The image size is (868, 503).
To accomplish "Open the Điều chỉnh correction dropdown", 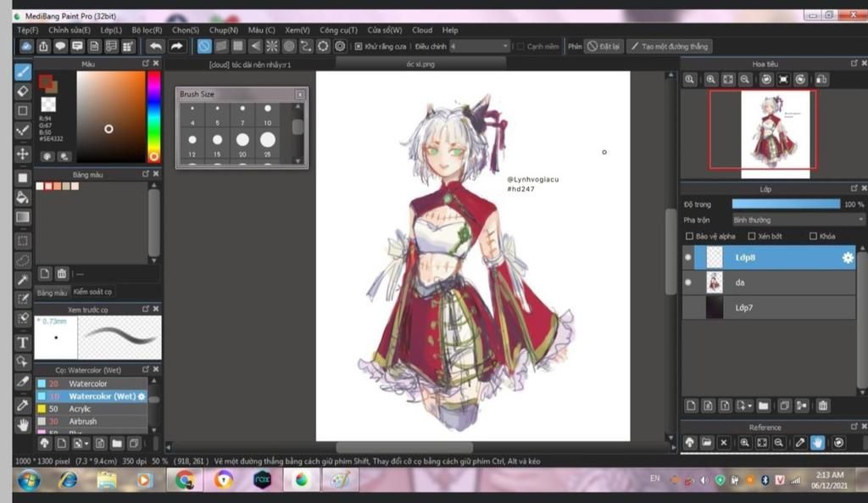I will point(480,47).
